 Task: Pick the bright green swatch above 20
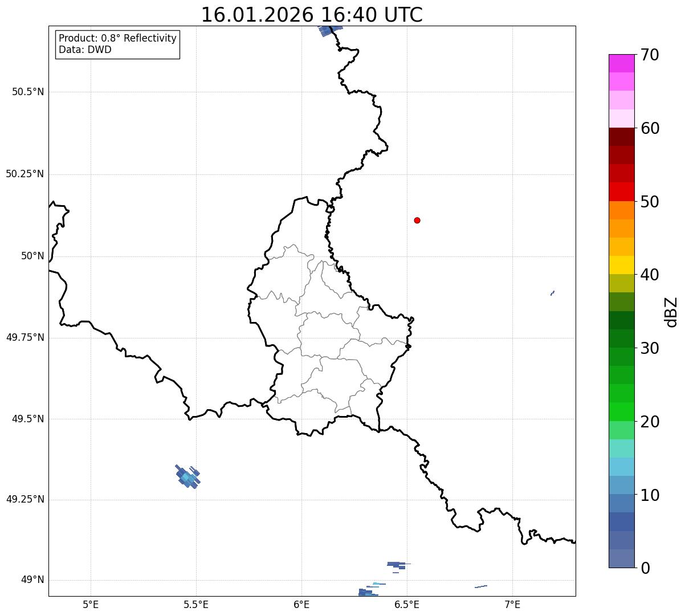pyautogui.click(x=621, y=411)
